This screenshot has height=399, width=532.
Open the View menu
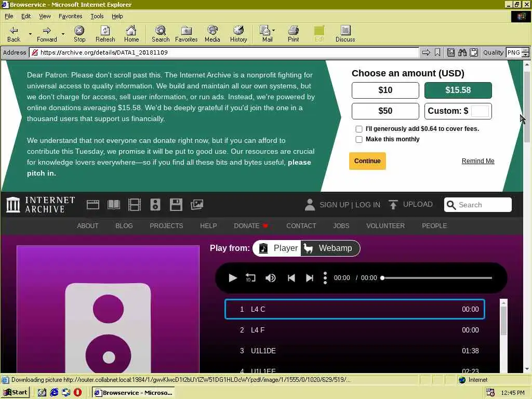45,16
